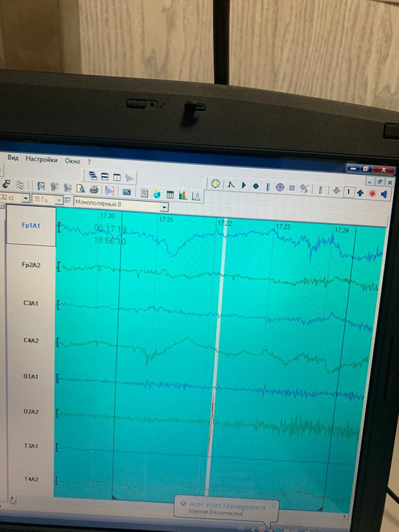The width and height of the screenshot is (399, 532).
Task: Click the blue funnel icon at toolbar left
Action: click(x=6, y=185)
